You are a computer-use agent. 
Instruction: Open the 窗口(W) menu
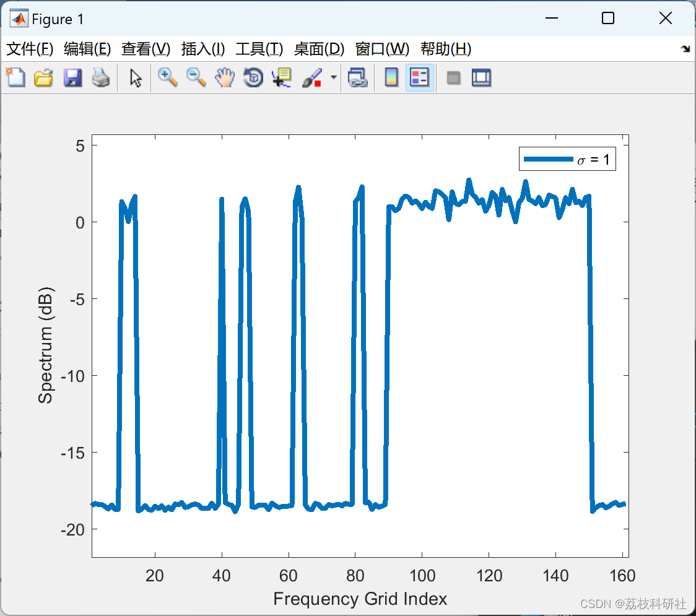pyautogui.click(x=381, y=49)
